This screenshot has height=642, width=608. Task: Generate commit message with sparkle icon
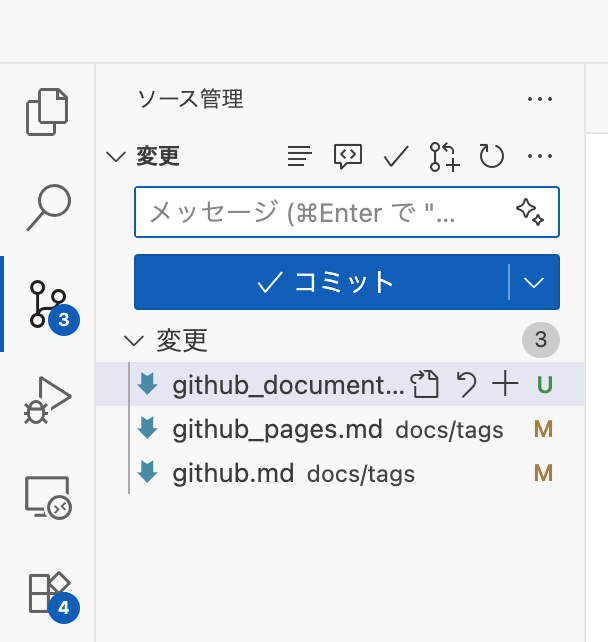(530, 212)
